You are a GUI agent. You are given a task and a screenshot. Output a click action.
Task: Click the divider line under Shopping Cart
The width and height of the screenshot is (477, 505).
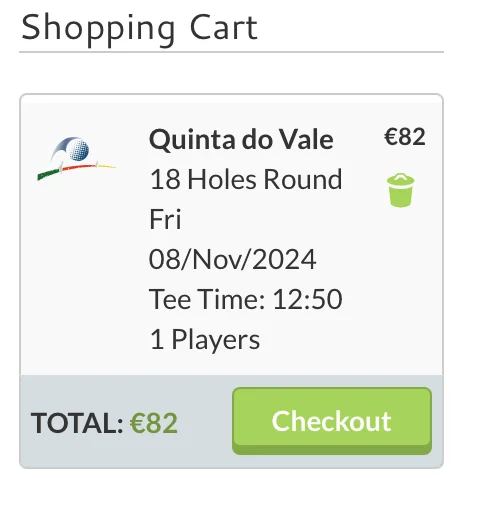231,52
